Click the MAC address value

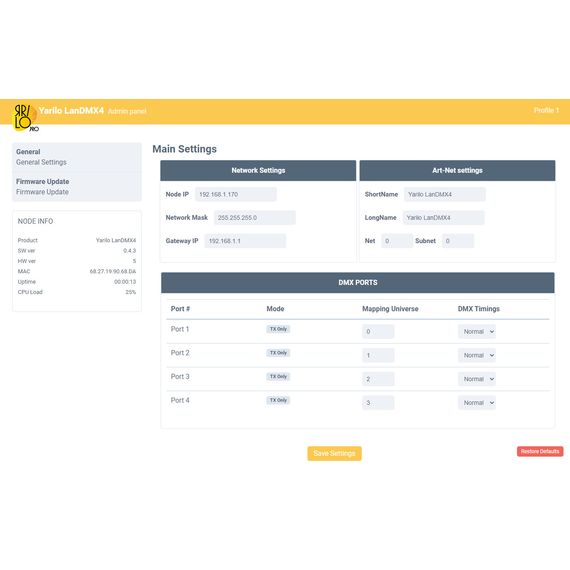click(113, 271)
